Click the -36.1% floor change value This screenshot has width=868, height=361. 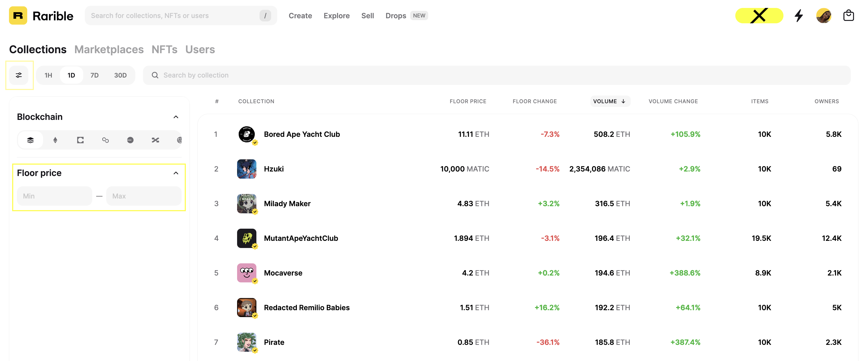[x=548, y=342]
